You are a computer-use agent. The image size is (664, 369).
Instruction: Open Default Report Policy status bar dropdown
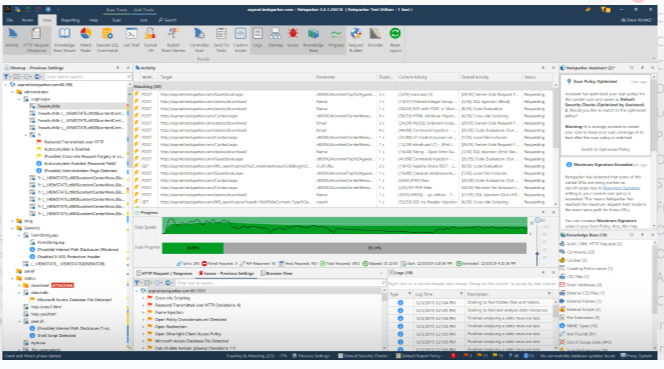pos(421,356)
